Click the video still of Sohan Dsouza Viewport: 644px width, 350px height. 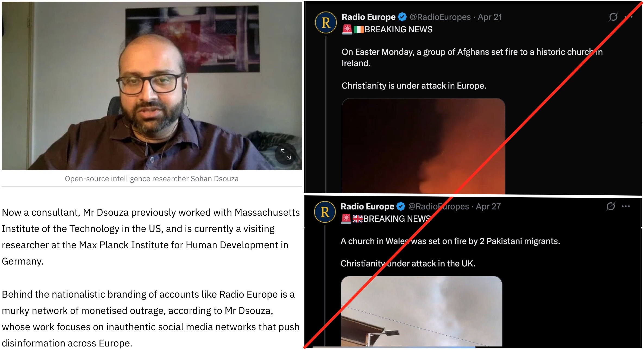[x=152, y=86]
